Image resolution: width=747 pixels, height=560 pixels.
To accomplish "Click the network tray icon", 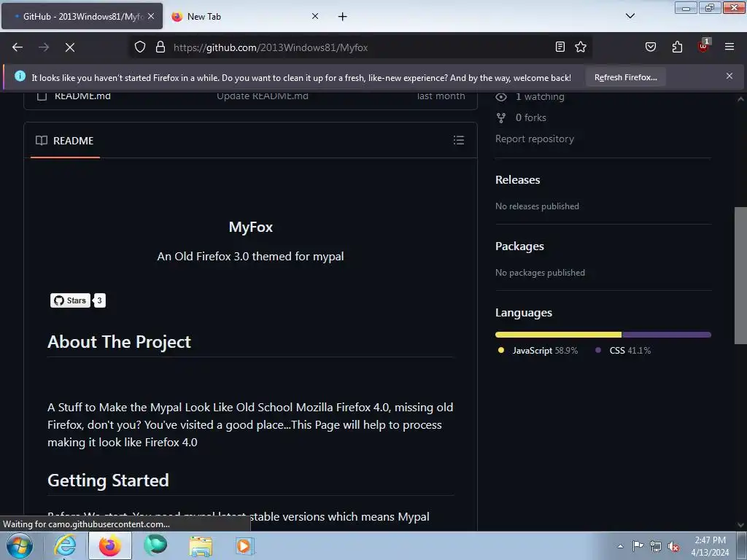I will (656, 546).
